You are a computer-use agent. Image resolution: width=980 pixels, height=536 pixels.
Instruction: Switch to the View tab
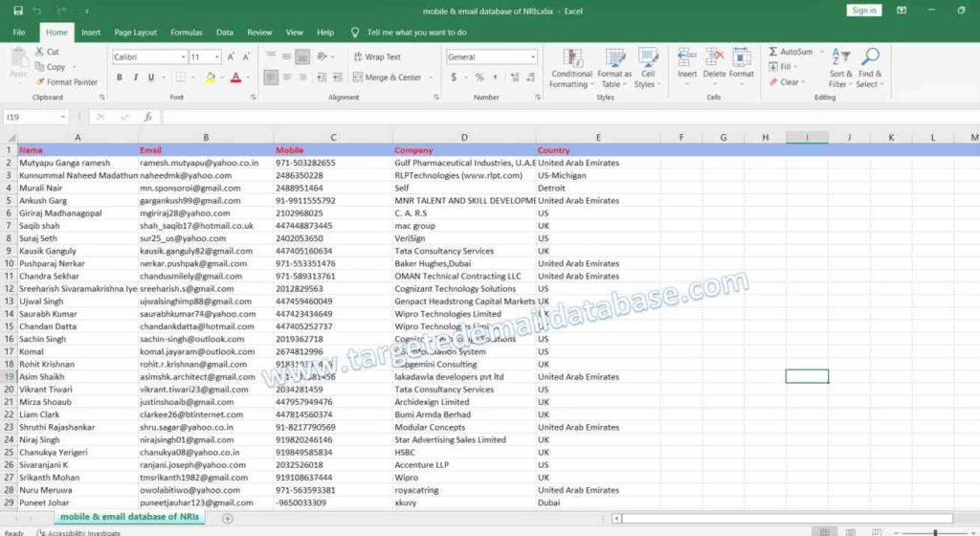point(295,33)
